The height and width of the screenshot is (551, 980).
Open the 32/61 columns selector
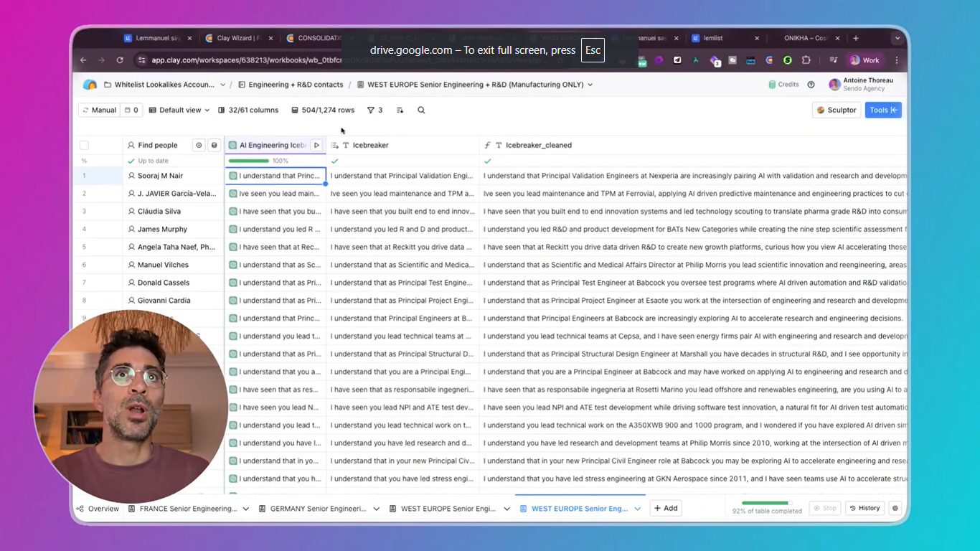[x=248, y=110]
